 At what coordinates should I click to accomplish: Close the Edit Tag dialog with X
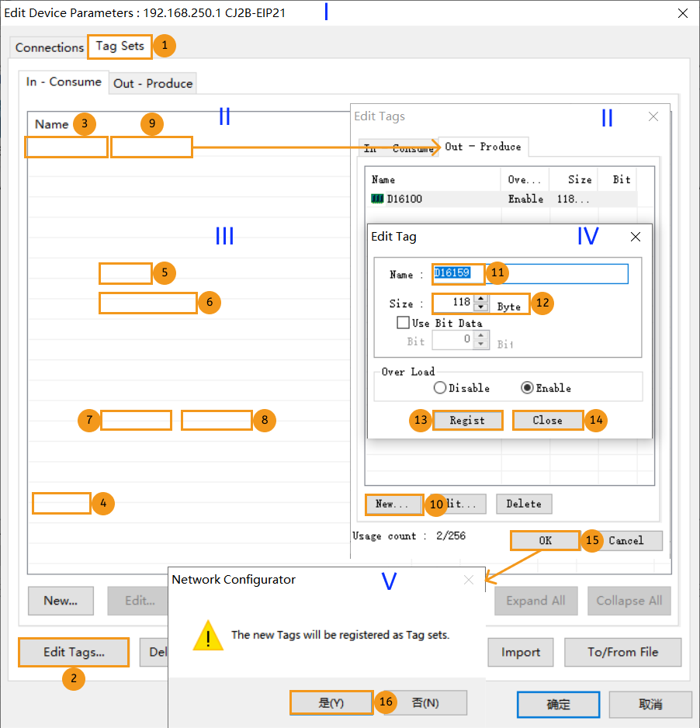(635, 237)
